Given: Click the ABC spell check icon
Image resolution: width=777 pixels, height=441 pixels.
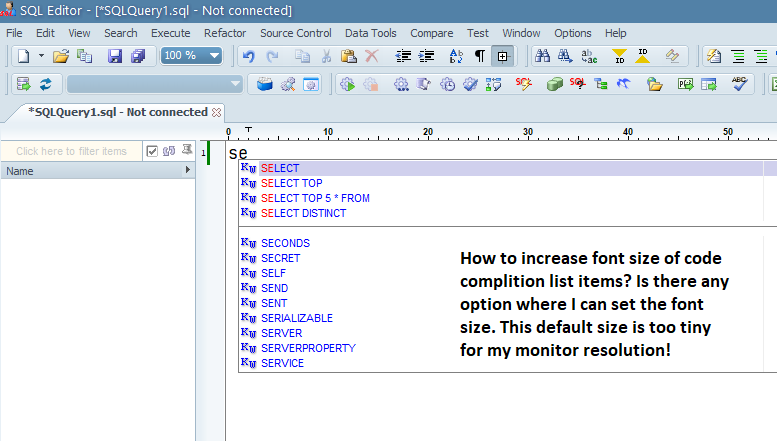Looking at the screenshot, I should point(739,84).
